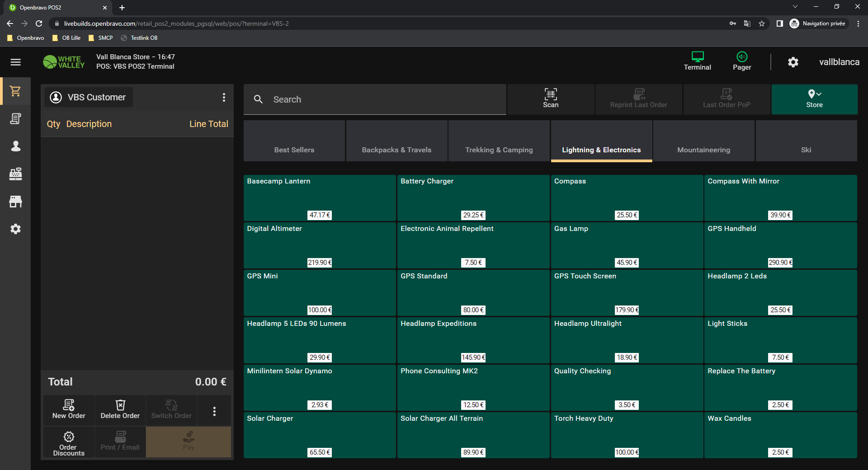868x470 pixels.
Task: Click the Terminal status icon
Action: [697, 61]
